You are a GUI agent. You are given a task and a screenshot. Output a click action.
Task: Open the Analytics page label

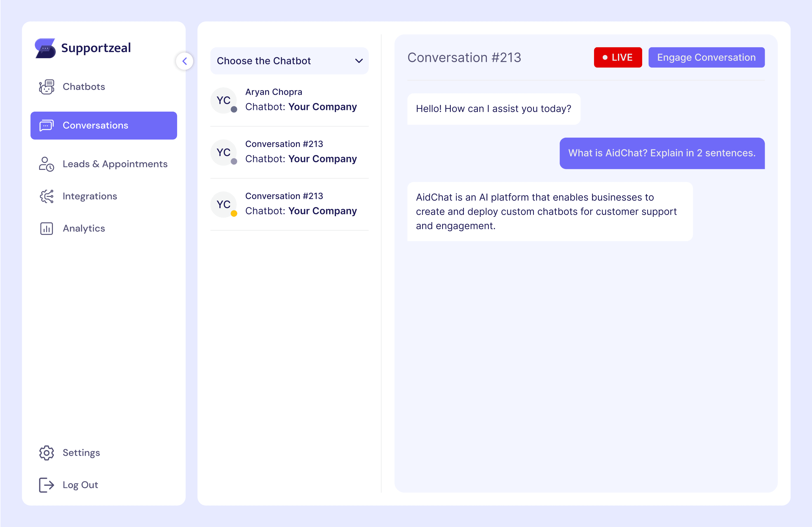(x=84, y=228)
